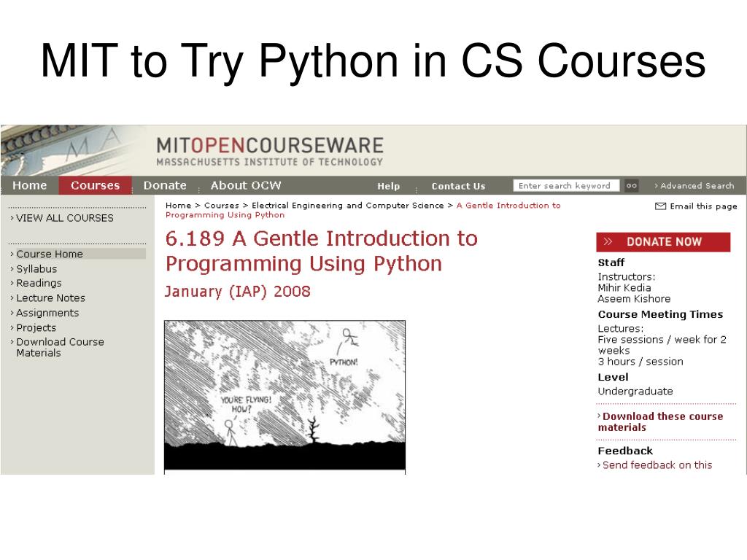Select the Courses navigation tab
The height and width of the screenshot is (560, 747).
click(x=96, y=185)
